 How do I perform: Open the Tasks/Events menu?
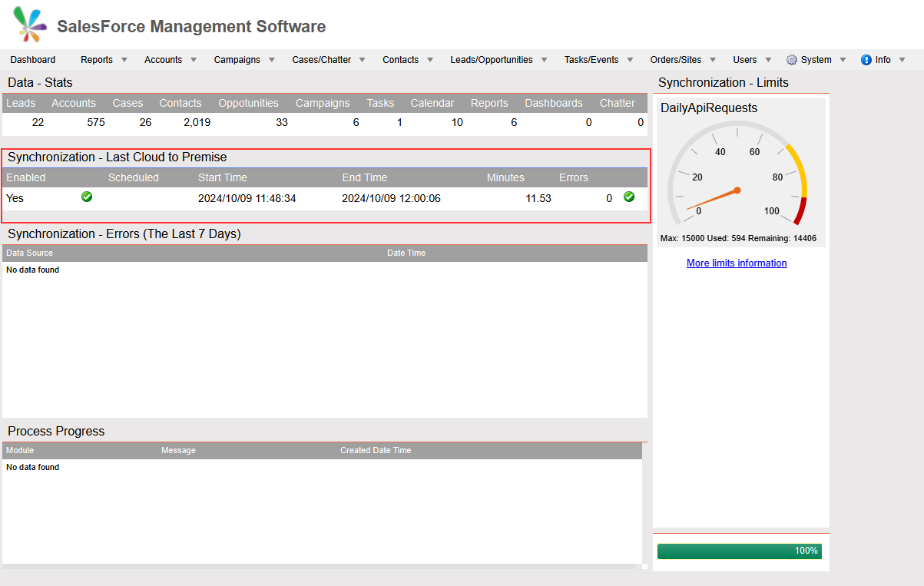tap(591, 60)
